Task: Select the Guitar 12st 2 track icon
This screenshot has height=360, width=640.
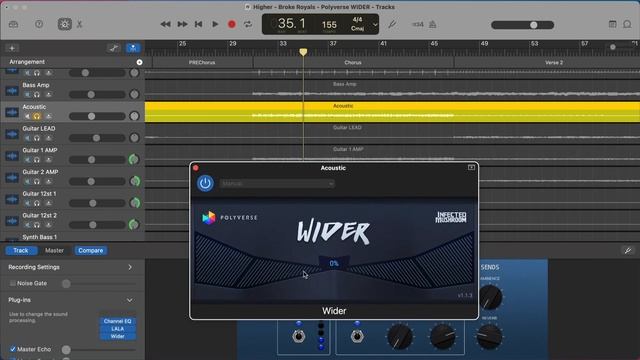Action: [12, 221]
